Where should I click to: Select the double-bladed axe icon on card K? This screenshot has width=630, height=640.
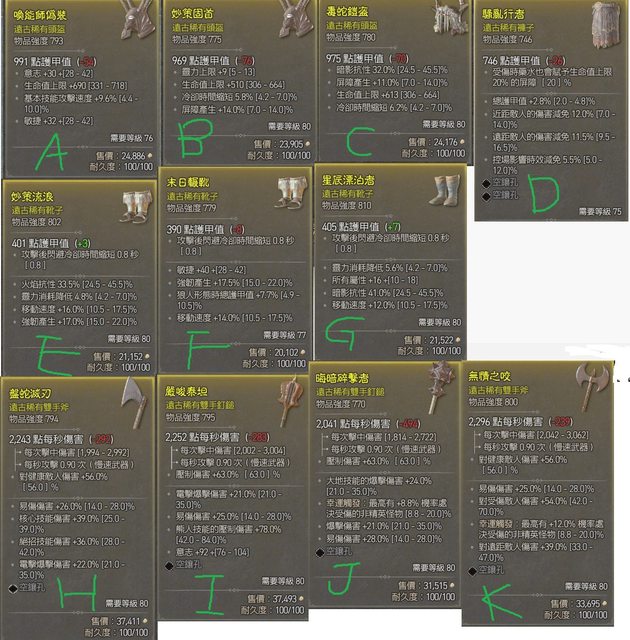point(592,386)
